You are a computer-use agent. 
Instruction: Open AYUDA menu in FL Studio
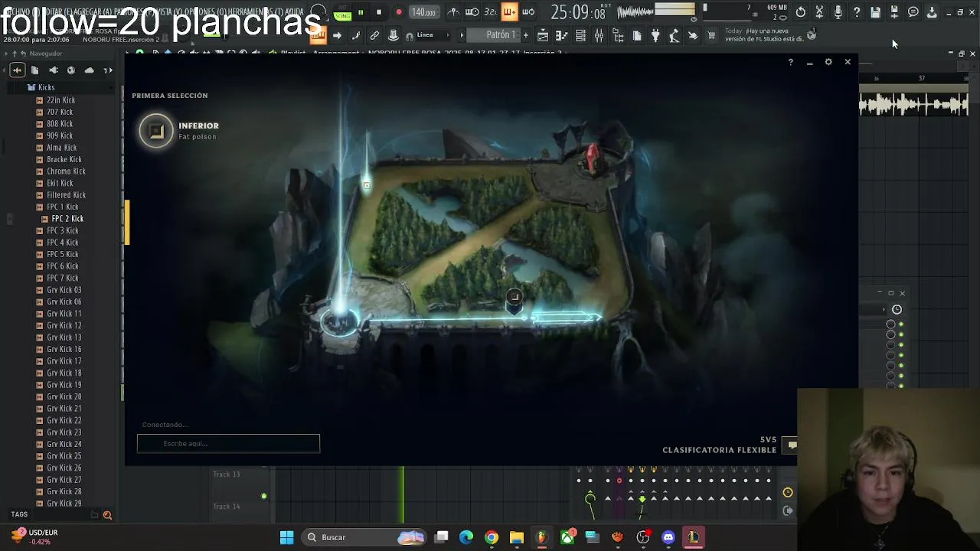pos(294,11)
